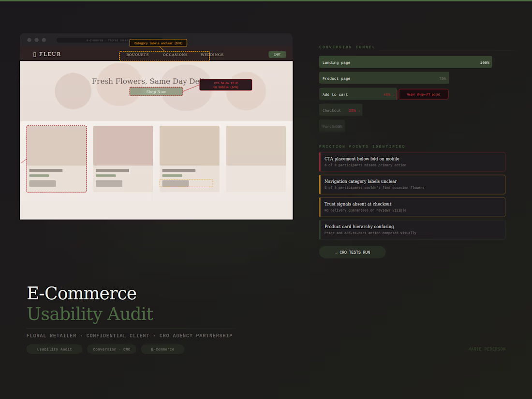Toggle the 'E-Commerce' tag pill
The image size is (532, 399).
[x=163, y=349]
